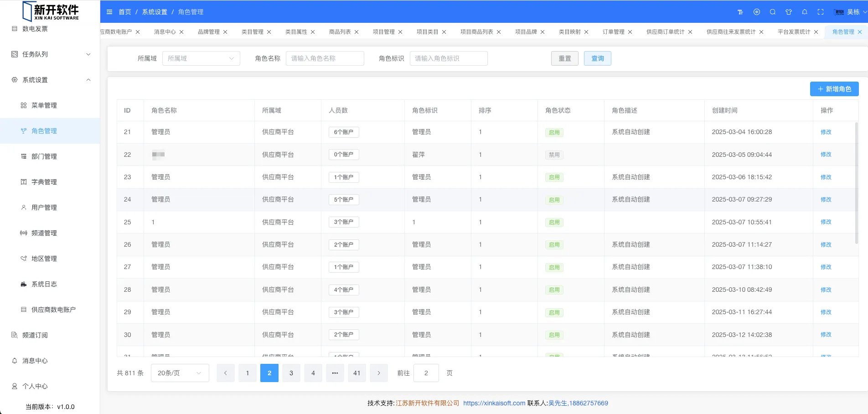Click the 角色名称 input field
The height and width of the screenshot is (414, 868).
(x=325, y=58)
